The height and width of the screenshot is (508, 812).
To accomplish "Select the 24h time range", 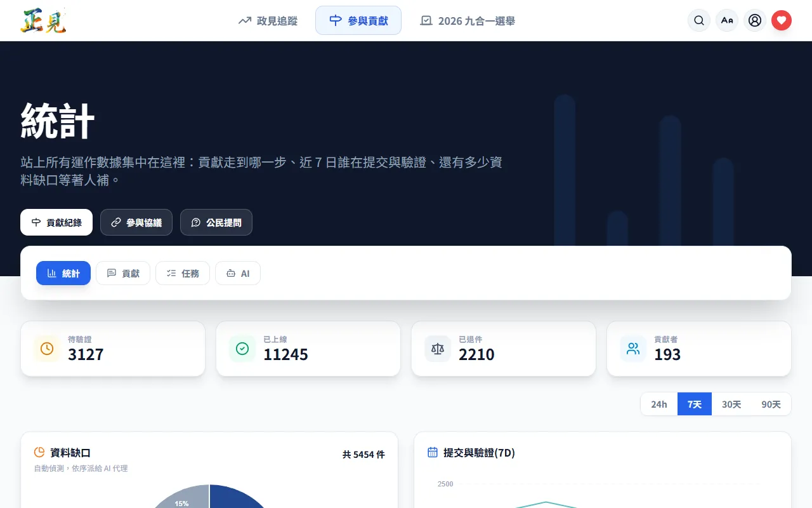I will click(x=659, y=404).
